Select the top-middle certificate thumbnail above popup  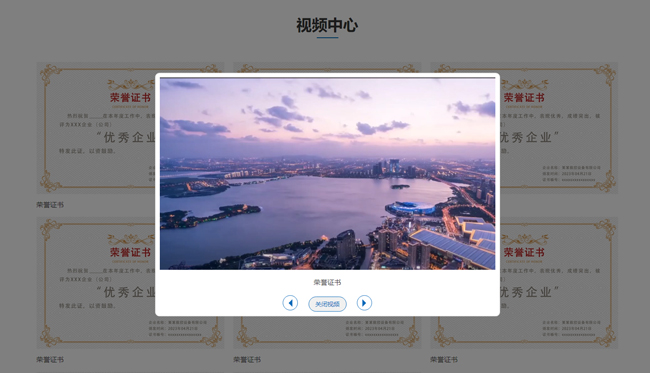(x=327, y=68)
